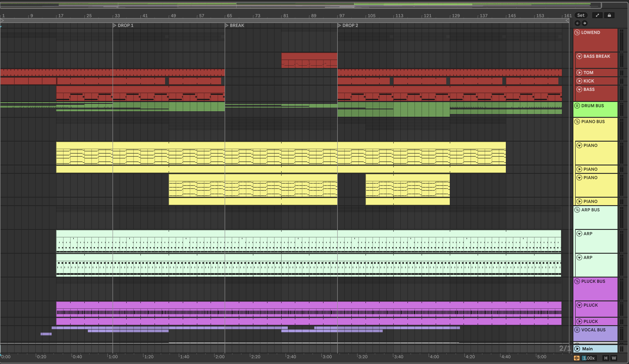Toggle the W optimize width button

614,358
